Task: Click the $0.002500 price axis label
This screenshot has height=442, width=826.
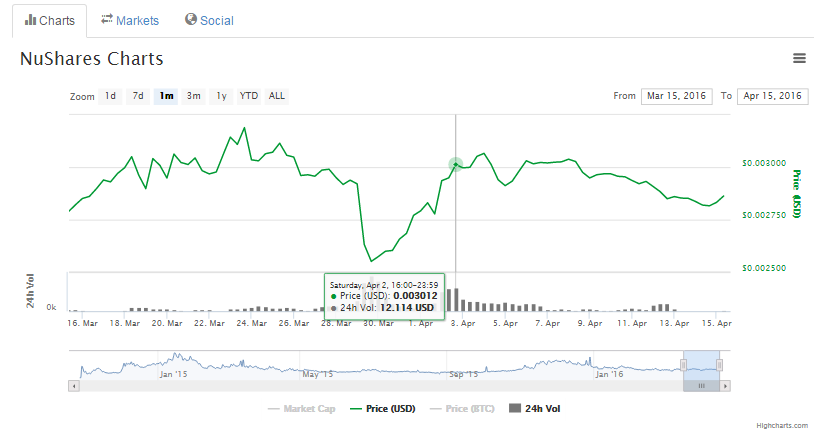Action: tap(764, 268)
